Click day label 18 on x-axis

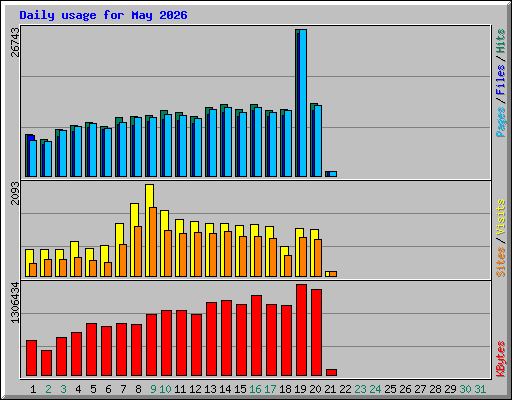[x=285, y=389]
